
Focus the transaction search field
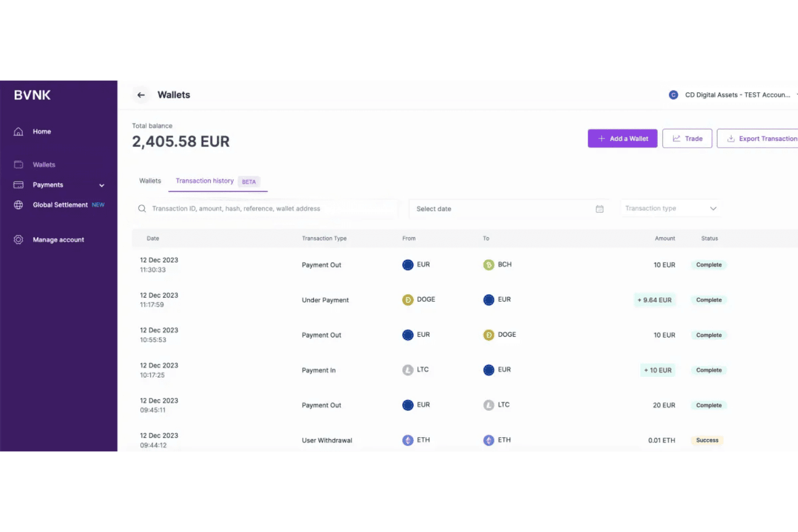click(x=266, y=209)
